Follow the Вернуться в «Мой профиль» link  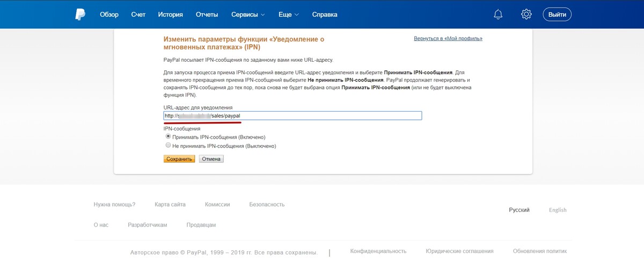pos(448,39)
